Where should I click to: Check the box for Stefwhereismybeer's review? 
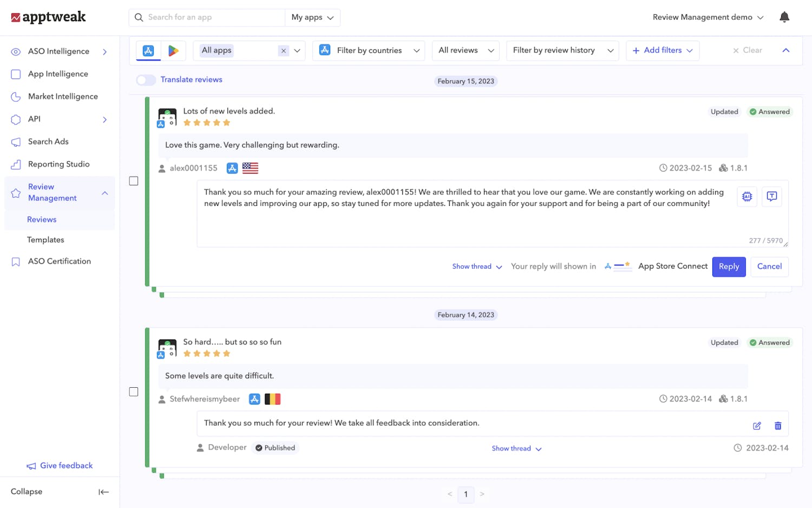click(134, 392)
